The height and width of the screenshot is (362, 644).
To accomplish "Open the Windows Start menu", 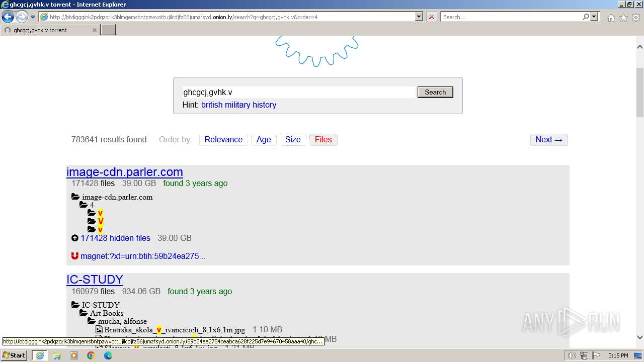I will 14,355.
